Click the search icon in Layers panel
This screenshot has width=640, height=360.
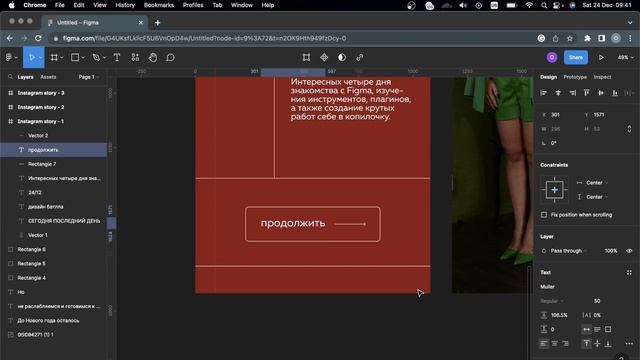tap(10, 77)
